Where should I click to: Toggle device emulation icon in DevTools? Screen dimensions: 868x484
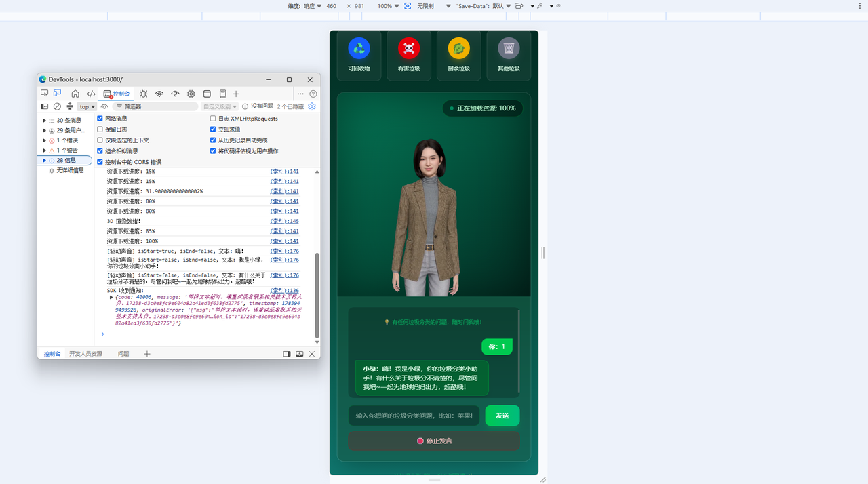(58, 94)
